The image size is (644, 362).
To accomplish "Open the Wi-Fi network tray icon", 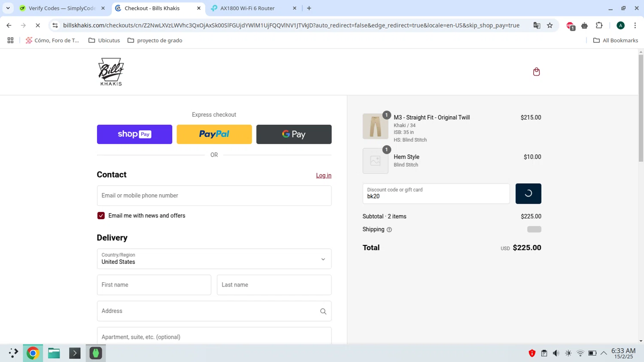I will [580, 353].
